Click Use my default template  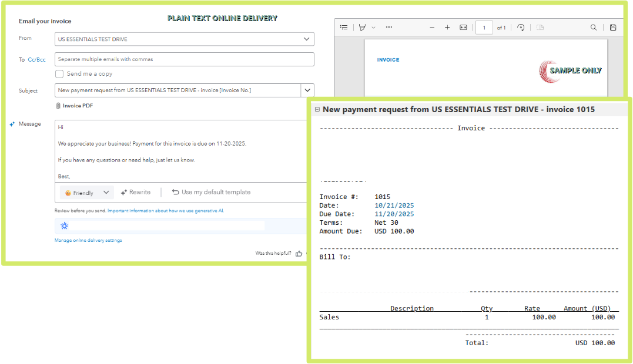click(x=211, y=193)
